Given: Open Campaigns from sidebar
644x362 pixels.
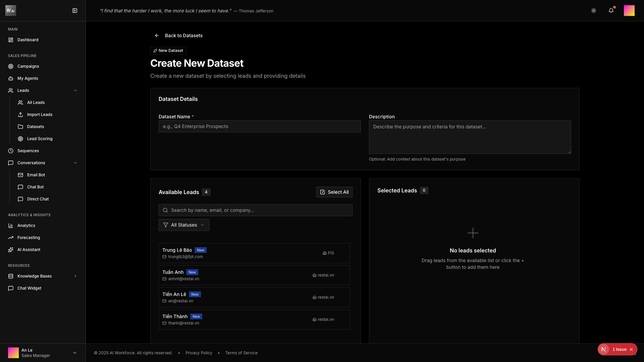Looking at the screenshot, I should [x=28, y=66].
